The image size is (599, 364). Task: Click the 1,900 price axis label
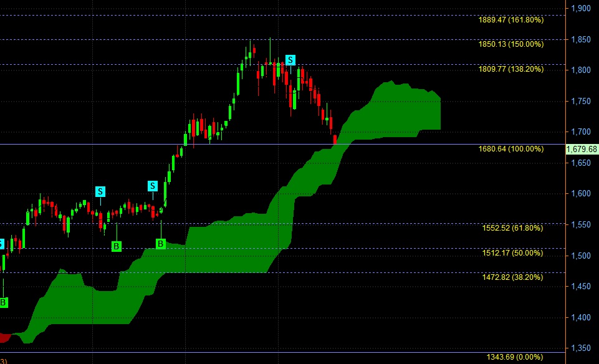coord(581,8)
